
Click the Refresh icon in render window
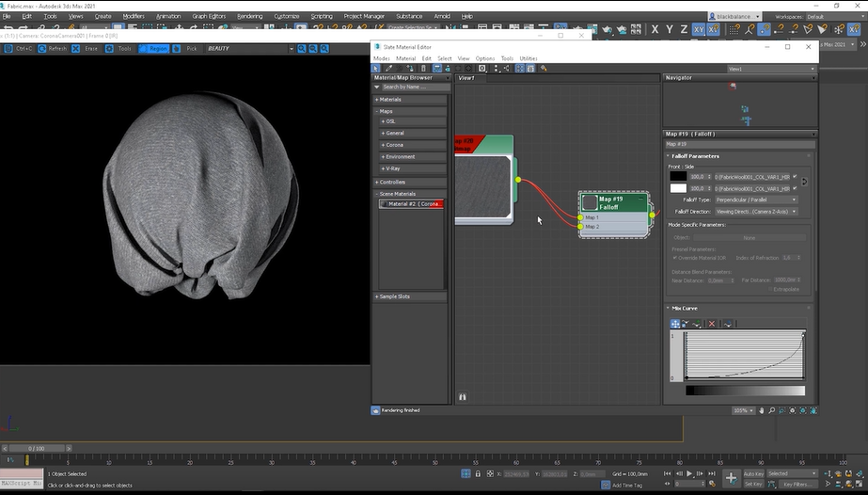42,49
